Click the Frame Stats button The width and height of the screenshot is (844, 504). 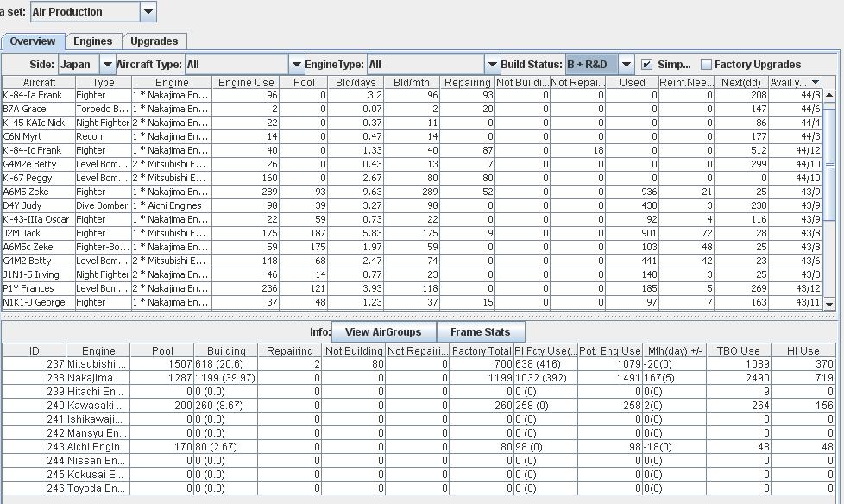(480, 332)
